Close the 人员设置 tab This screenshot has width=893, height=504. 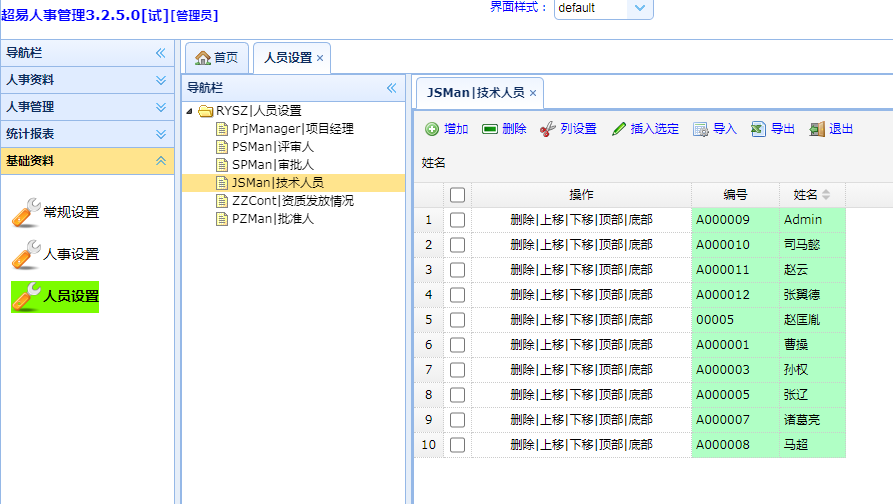[320, 58]
